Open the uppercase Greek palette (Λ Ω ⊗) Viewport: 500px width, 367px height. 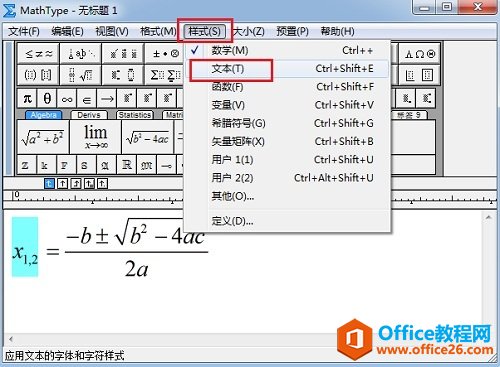[420, 53]
